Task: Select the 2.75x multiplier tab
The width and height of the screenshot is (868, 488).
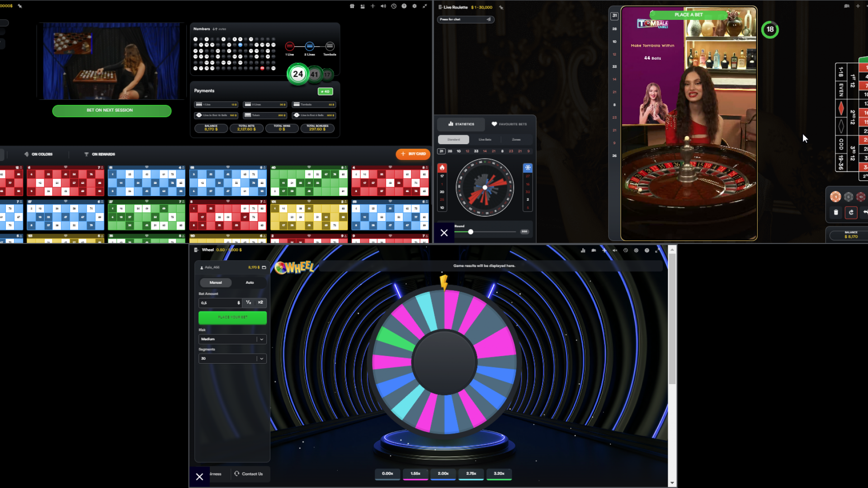Action: pyautogui.click(x=471, y=474)
